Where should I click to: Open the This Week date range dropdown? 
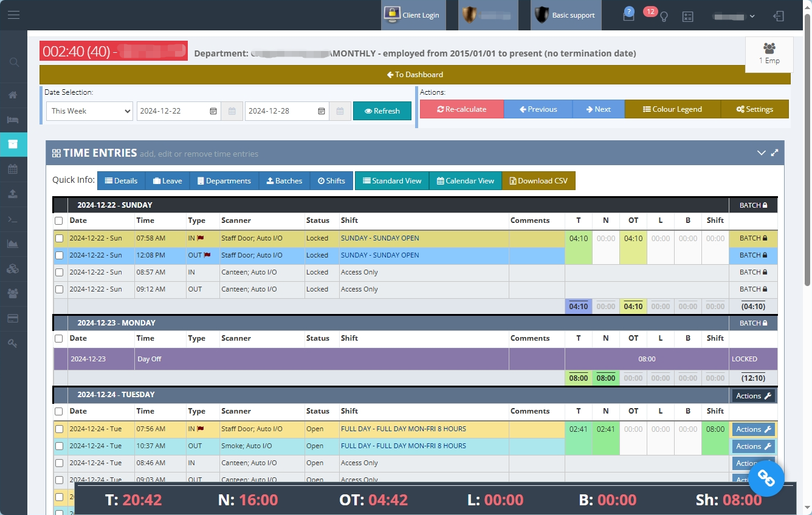coord(89,111)
